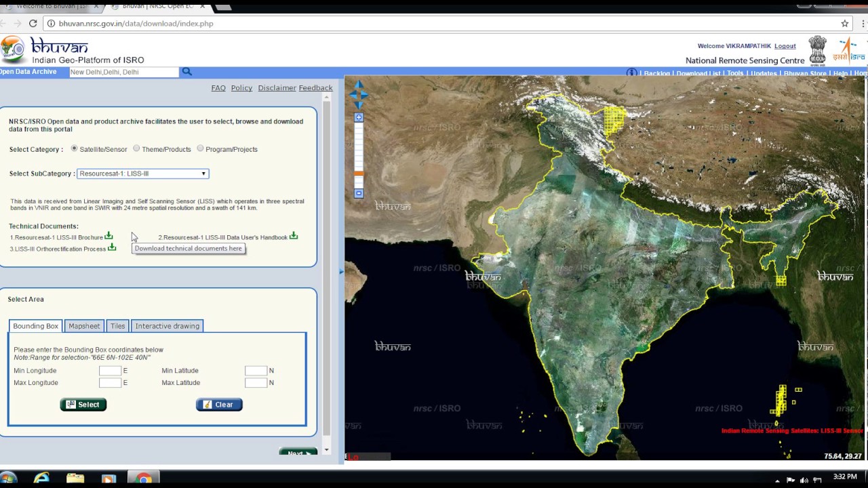Click the browser address bar URL
The width and height of the screenshot is (868, 488).
(x=136, y=23)
